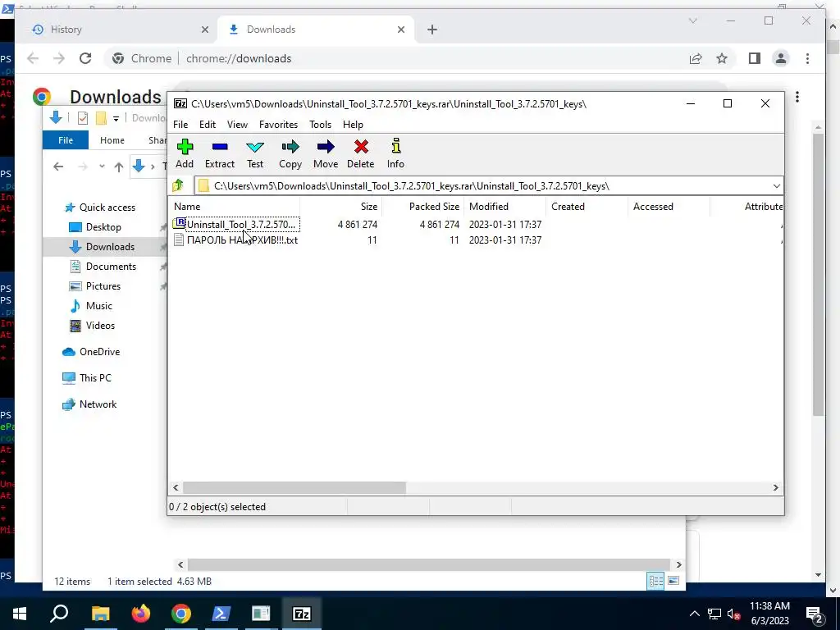Viewport: 840px width, 630px height.
Task: Open the Home tab in File Explorer
Action: point(112,139)
